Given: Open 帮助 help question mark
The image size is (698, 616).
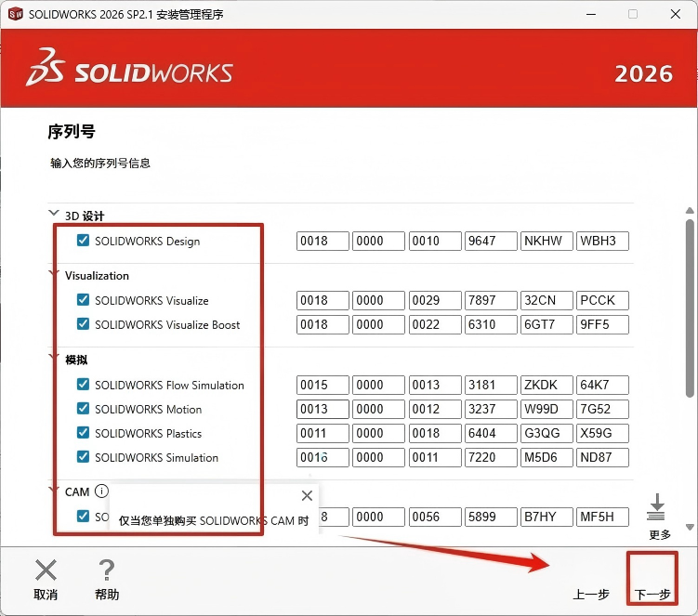Looking at the screenshot, I should click(x=107, y=570).
